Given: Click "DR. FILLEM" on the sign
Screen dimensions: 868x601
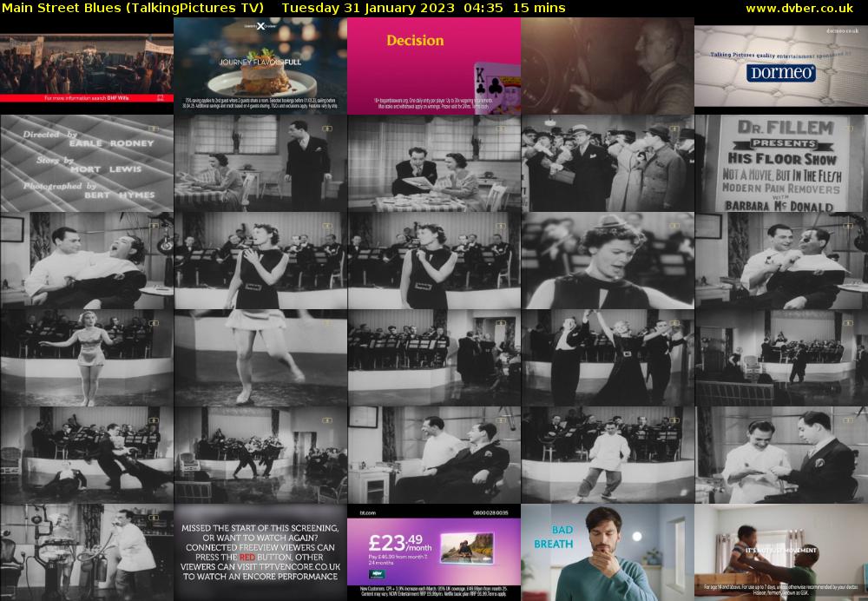Looking at the screenshot, I should click(x=785, y=128).
